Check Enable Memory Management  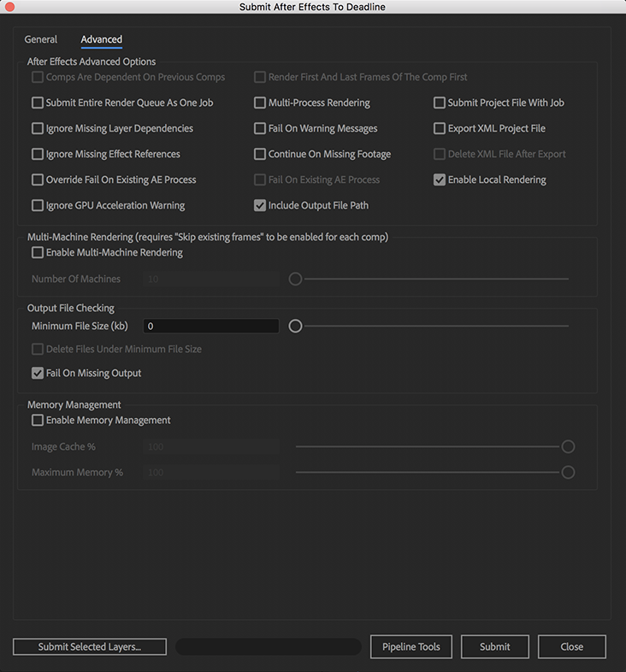(x=38, y=420)
